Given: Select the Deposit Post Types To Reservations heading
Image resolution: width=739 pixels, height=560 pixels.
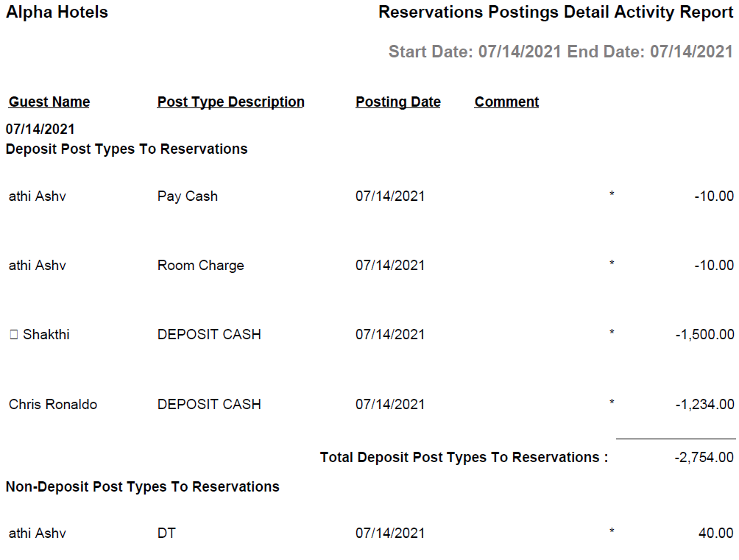Looking at the screenshot, I should click(127, 149).
